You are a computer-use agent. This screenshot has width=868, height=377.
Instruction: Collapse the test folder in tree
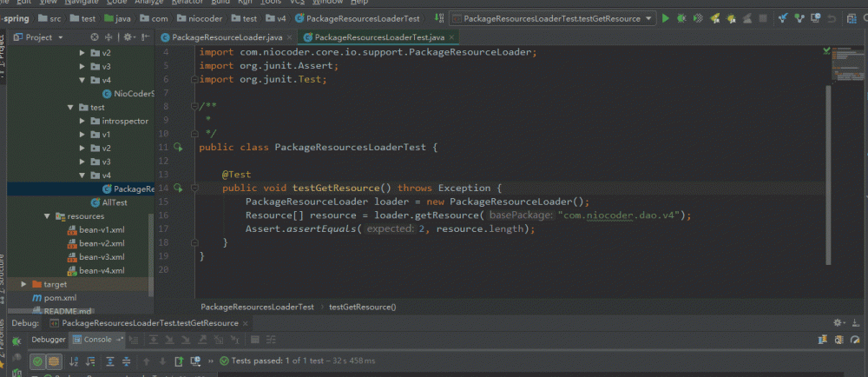[x=70, y=108]
